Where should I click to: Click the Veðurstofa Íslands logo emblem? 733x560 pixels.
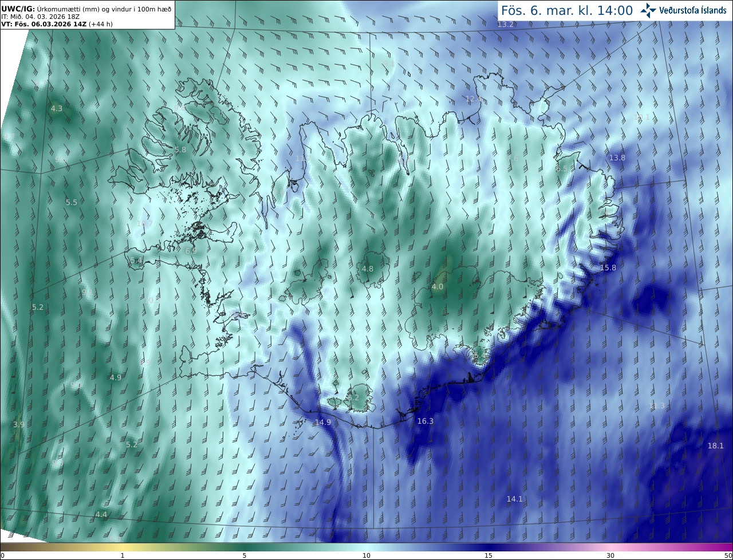click(649, 10)
